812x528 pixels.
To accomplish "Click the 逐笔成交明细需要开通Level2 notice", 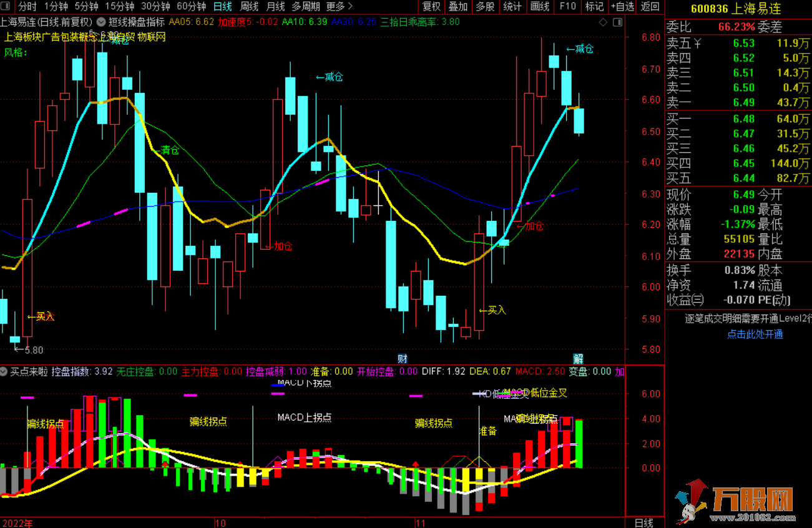I will (748, 319).
